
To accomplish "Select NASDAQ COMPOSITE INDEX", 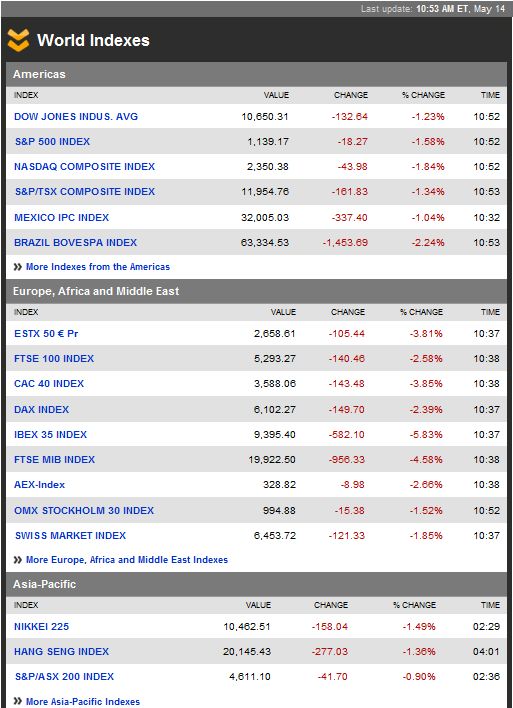I will tap(84, 167).
